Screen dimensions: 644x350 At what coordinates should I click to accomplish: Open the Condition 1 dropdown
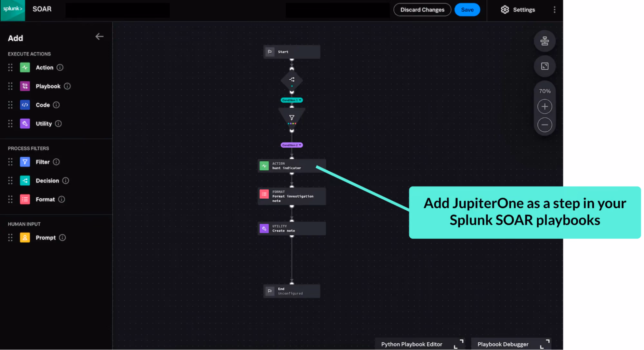[x=292, y=100]
